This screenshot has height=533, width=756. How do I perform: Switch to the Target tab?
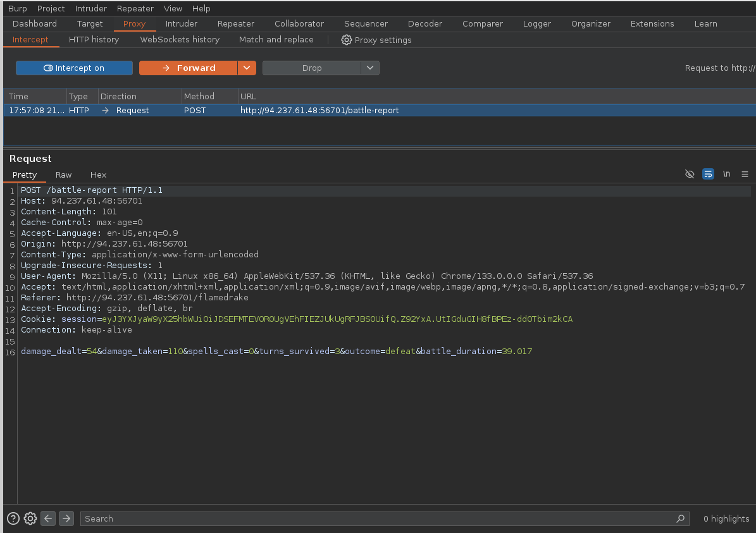(90, 23)
